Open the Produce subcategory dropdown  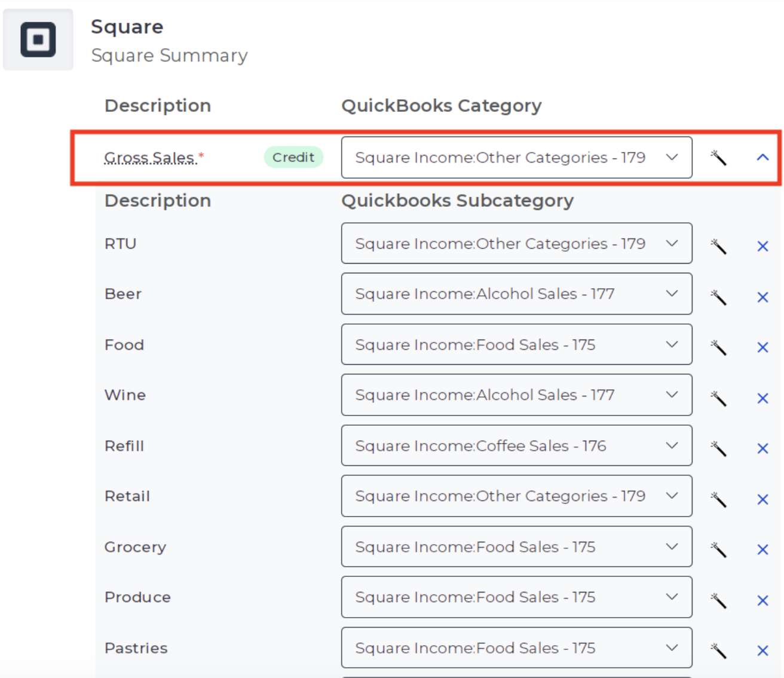point(517,597)
